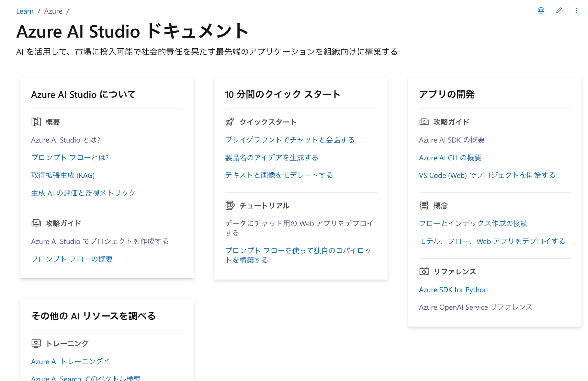The height and width of the screenshot is (381, 588).
Task: Click the Azure AI Studio について card heading
Action: [84, 94]
